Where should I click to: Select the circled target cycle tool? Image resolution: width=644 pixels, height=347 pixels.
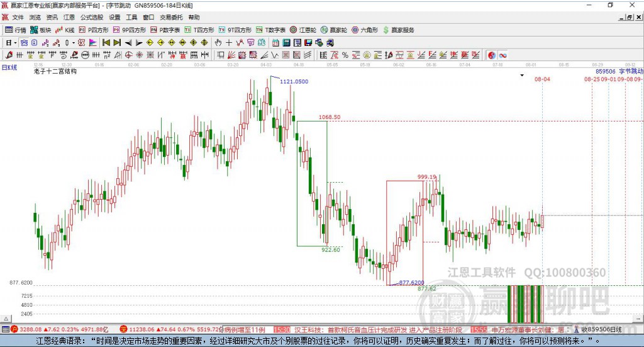[128, 55]
